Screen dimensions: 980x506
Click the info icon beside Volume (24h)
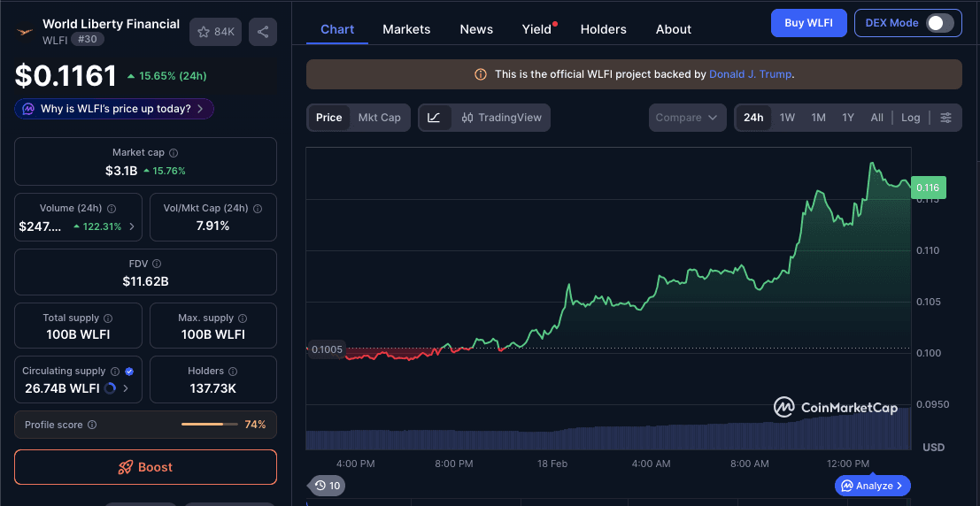tap(112, 209)
